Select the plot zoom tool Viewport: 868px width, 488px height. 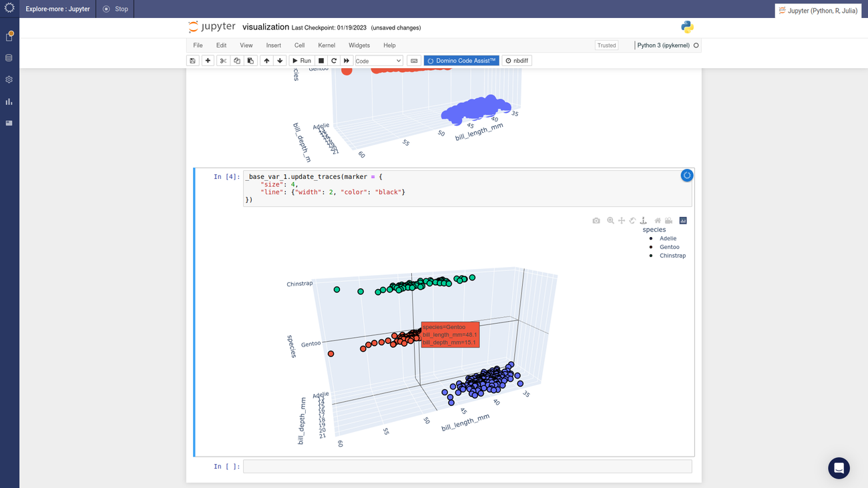pyautogui.click(x=610, y=220)
